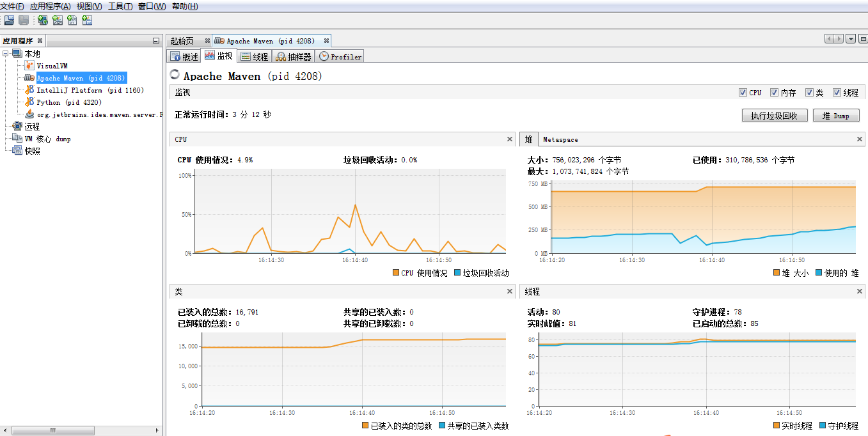Click the Add Remote Host toolbar icon
868x436 pixels.
(43, 20)
